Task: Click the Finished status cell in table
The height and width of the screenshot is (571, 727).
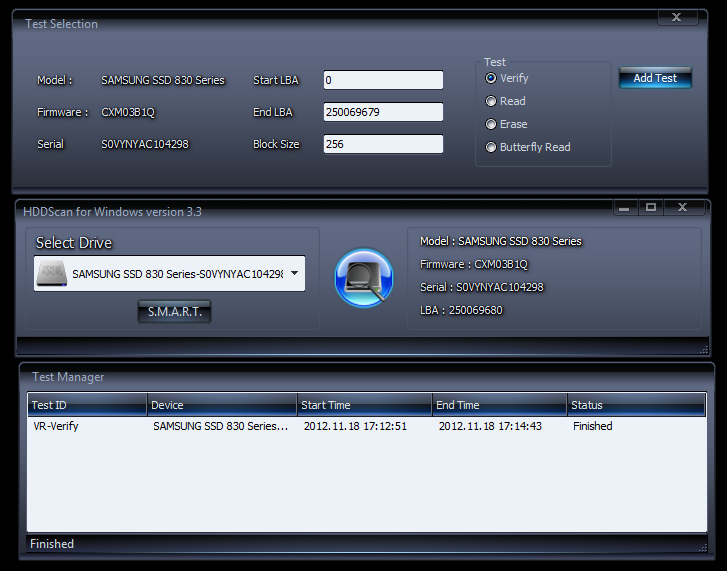Action: click(593, 426)
